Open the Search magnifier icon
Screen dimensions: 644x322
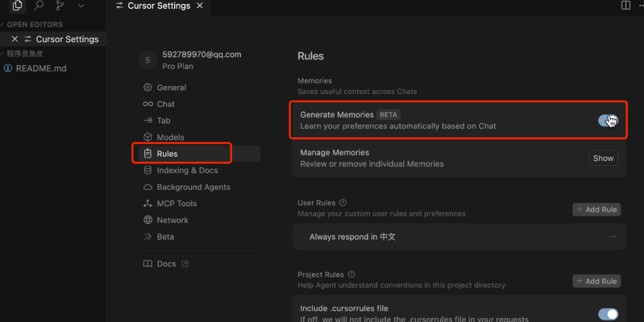[x=39, y=5]
